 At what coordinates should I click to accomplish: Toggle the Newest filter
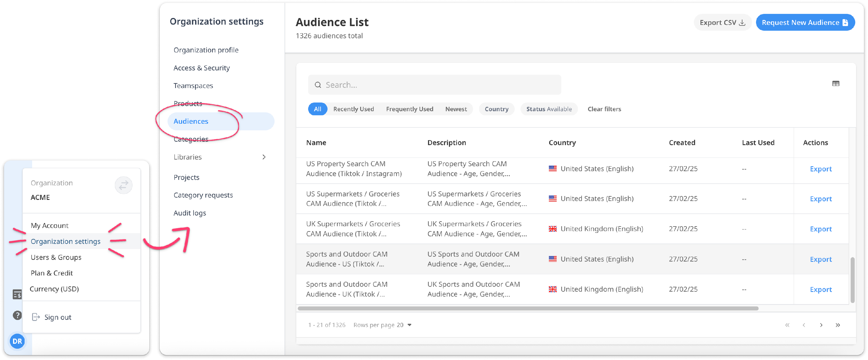[456, 109]
